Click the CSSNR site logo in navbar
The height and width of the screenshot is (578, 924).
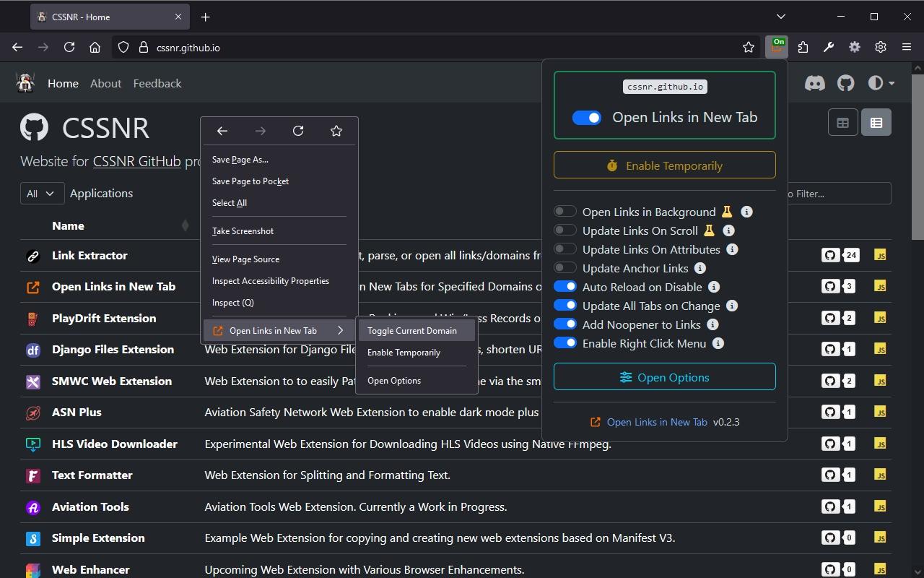pos(26,83)
